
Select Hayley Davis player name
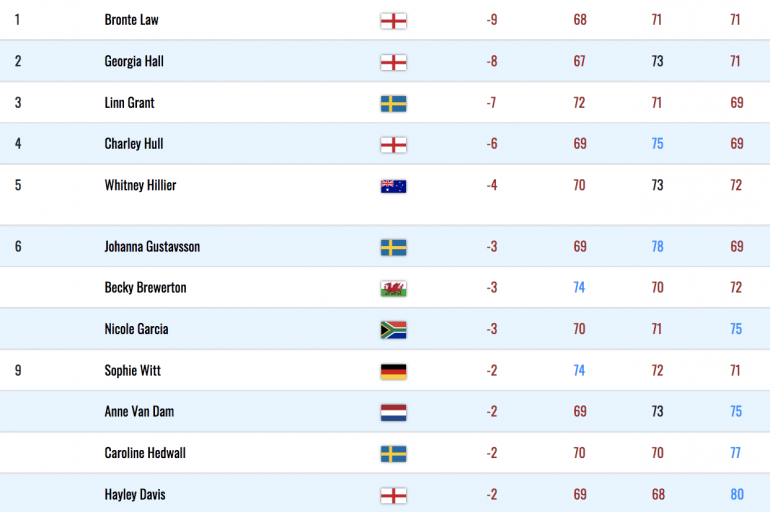(x=135, y=495)
